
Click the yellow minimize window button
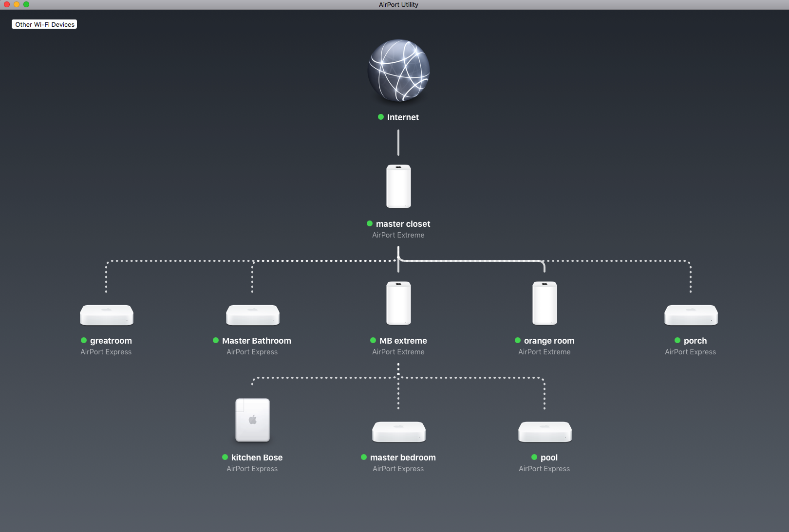coord(17,4)
